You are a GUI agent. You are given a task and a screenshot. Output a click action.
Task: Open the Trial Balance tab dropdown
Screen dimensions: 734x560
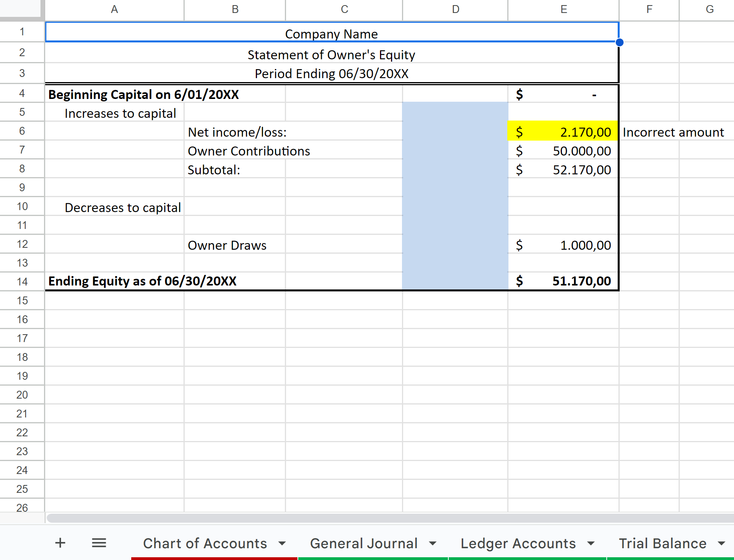pos(721,543)
